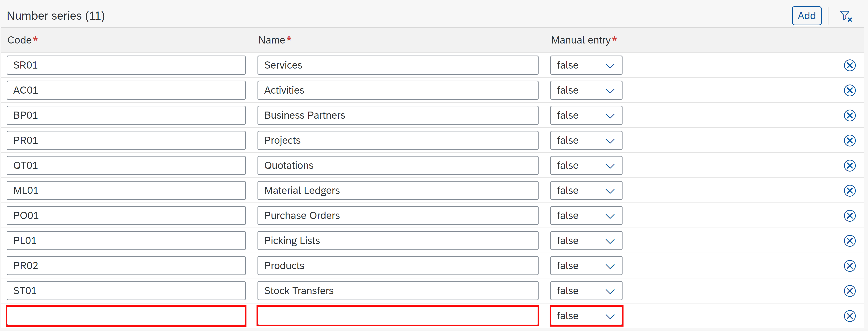
Task: Expand Manual entry dropdown for Quotations
Action: pyautogui.click(x=586, y=165)
